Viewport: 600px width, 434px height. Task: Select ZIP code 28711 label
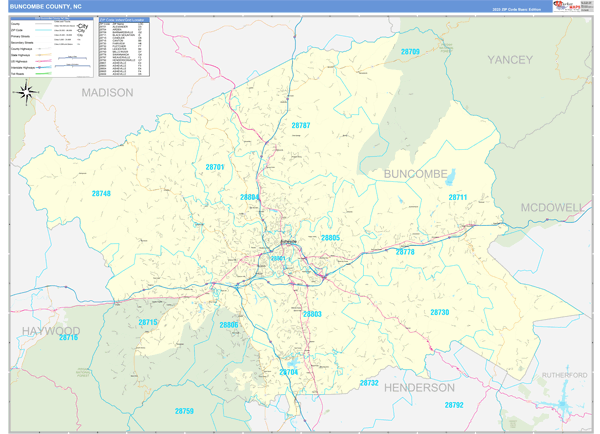pos(457,198)
